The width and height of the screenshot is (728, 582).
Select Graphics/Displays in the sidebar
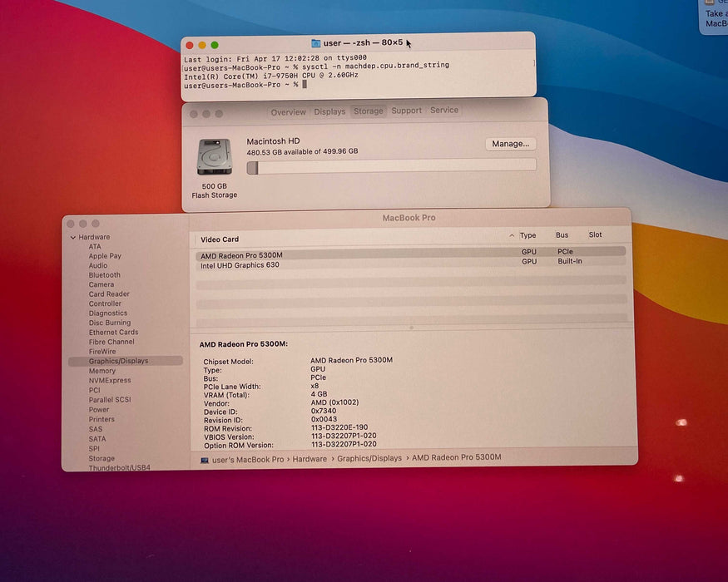(126, 361)
